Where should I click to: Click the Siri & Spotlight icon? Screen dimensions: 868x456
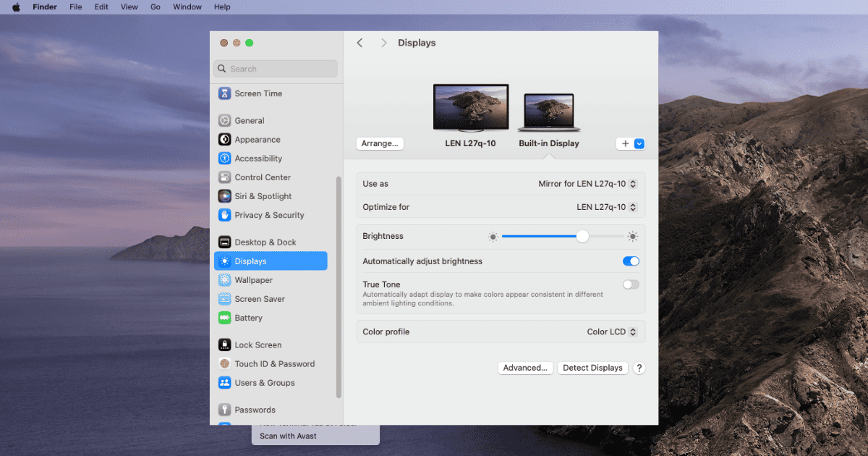[x=225, y=196]
